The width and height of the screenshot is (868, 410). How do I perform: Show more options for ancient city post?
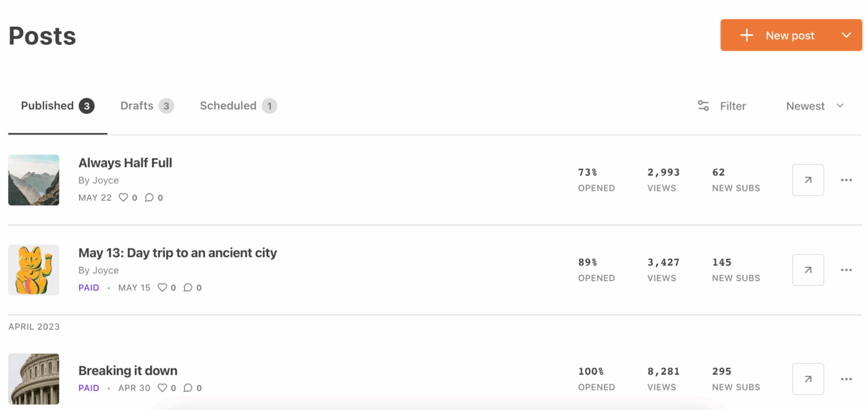click(846, 270)
